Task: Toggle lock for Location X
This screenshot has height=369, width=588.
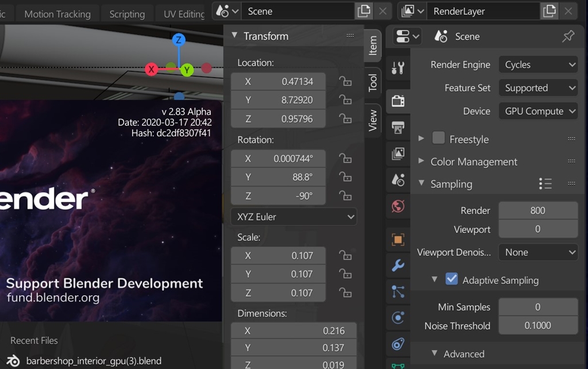Action: (x=345, y=81)
